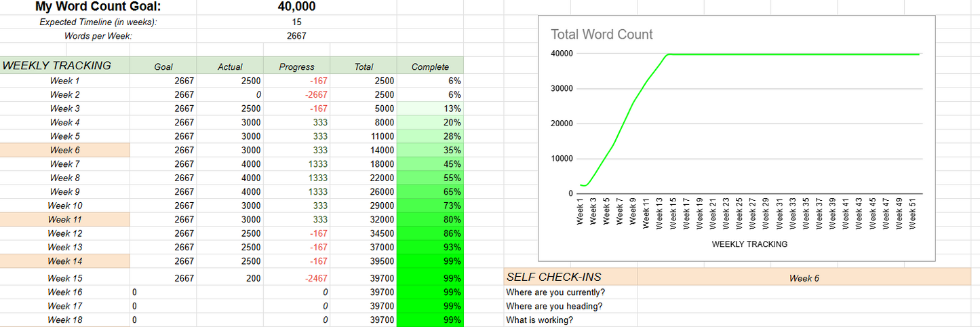Screen dimensions: 980x327
Task: Click answer cell beside 'Where are you currently?'
Action: [x=804, y=292]
